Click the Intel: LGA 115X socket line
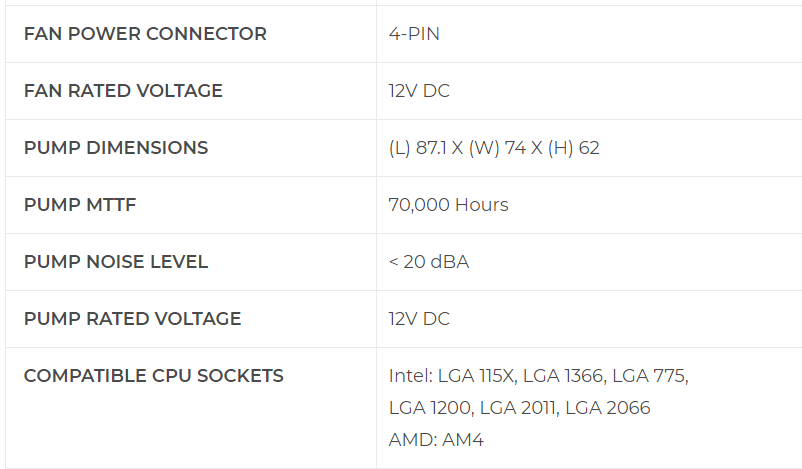Screen dimensions: 802x469 [539, 376]
